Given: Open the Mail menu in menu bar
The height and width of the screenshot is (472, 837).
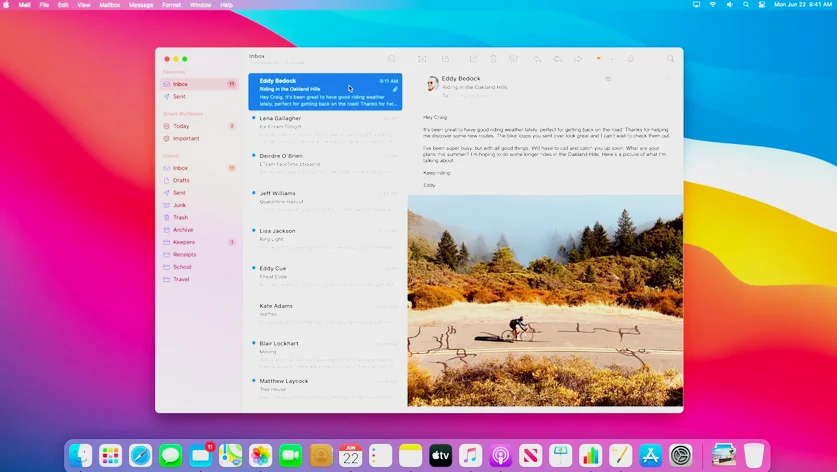Looking at the screenshot, I should pos(25,5).
